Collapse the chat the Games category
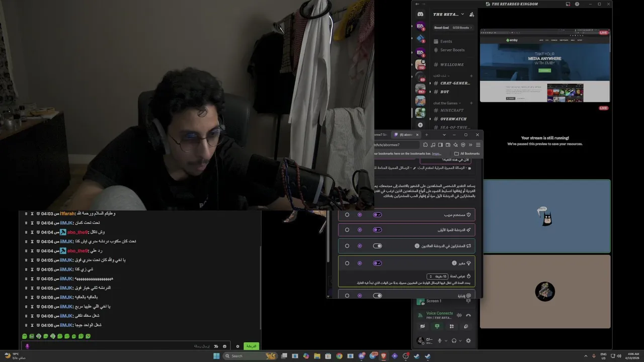644x362 pixels. coord(447,103)
